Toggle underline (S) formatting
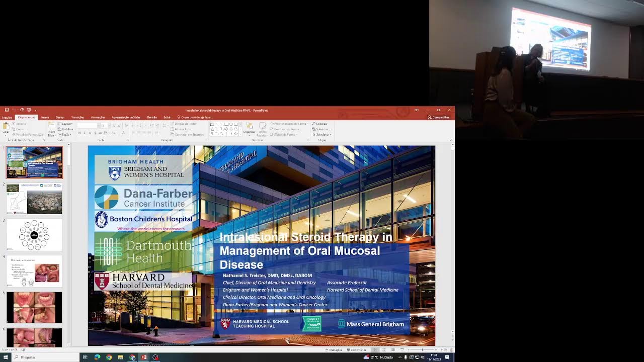 click(90, 133)
